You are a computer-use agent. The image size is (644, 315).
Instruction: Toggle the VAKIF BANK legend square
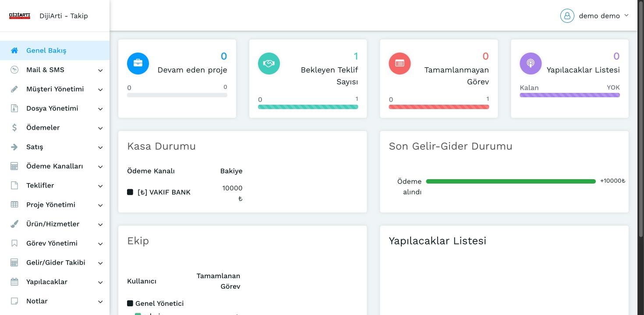pos(130,192)
